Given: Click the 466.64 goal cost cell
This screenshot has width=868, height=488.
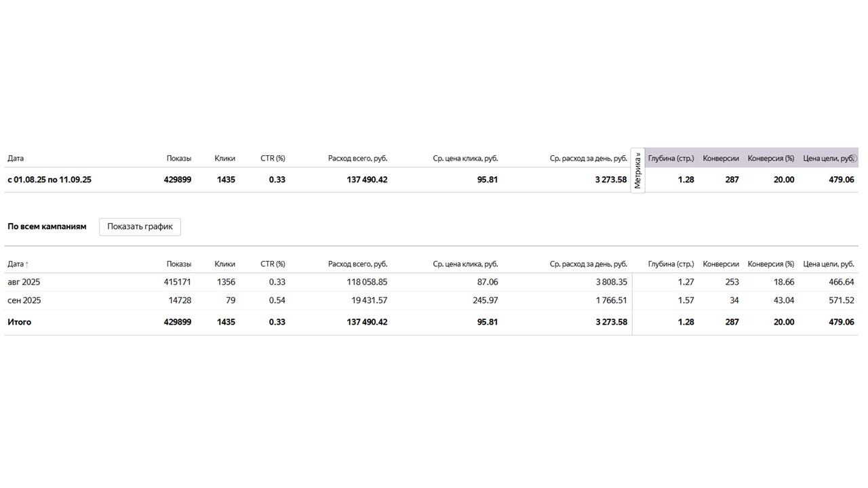Looking at the screenshot, I should [x=842, y=282].
